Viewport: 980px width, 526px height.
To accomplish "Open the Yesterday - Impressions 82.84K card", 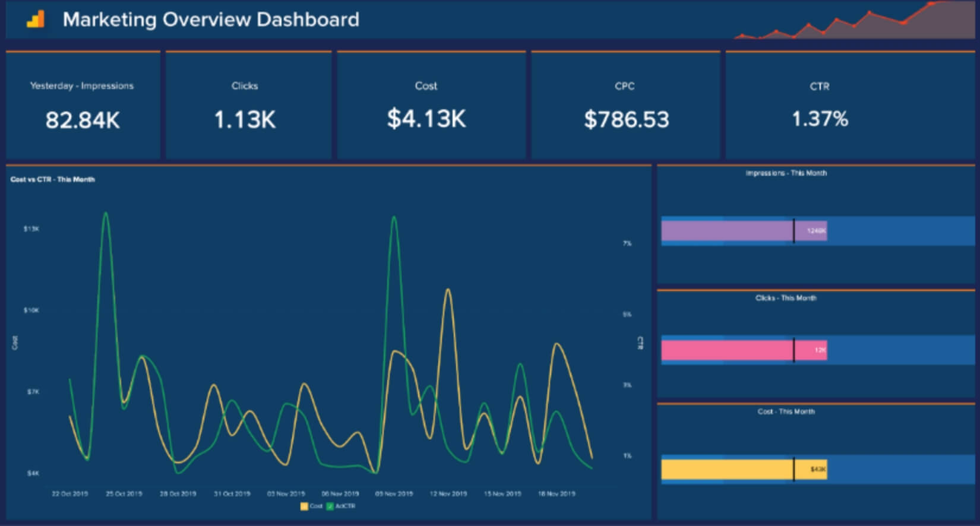I will click(x=83, y=106).
